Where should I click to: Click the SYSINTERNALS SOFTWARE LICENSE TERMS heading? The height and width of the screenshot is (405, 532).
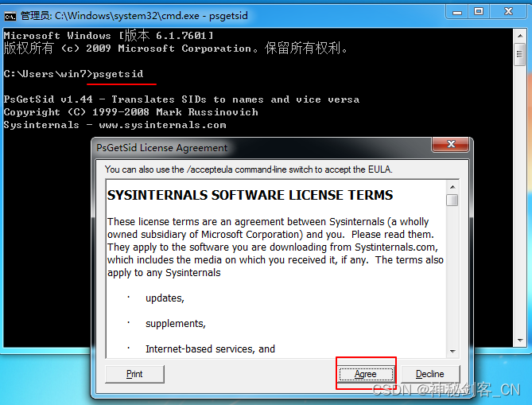(250, 195)
